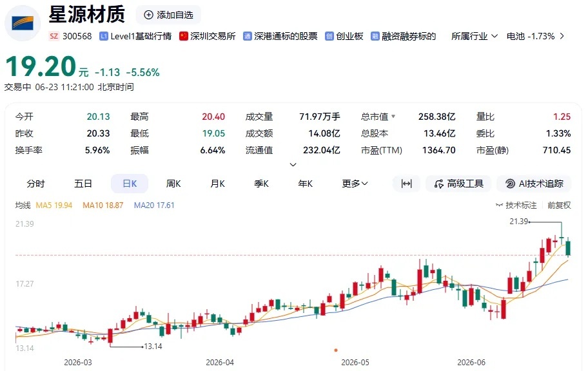Click the 通 badge icon
The width and height of the screenshot is (588, 371).
coord(247,36)
